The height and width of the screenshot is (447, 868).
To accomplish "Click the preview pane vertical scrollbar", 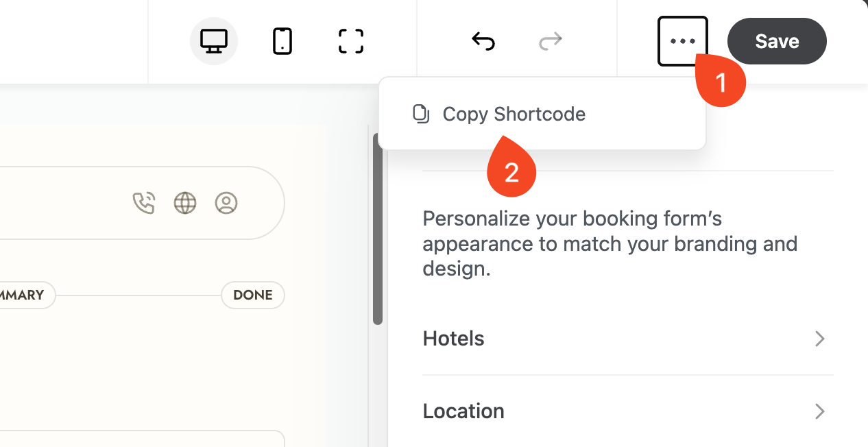I will pos(378,229).
